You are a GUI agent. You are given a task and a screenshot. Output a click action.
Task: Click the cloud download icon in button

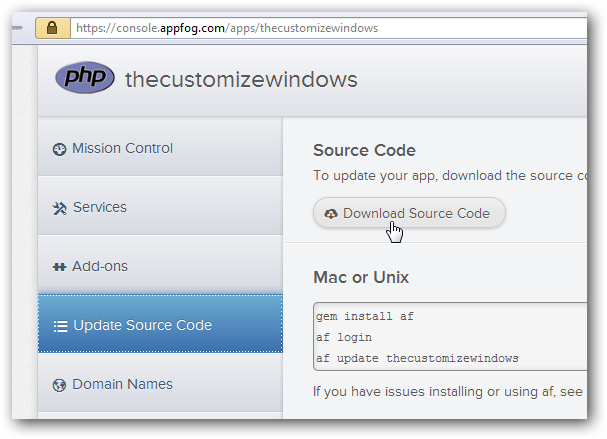click(331, 213)
